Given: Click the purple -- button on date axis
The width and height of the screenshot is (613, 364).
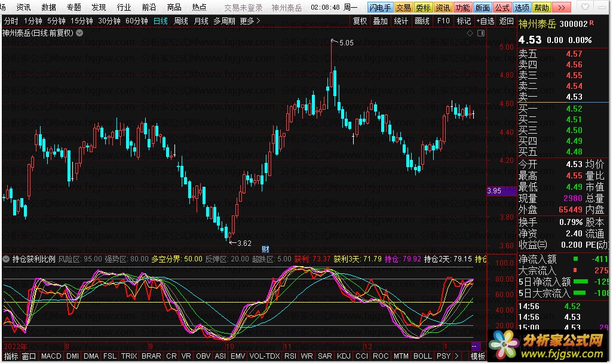Looking at the screenshot, I should tap(476, 347).
